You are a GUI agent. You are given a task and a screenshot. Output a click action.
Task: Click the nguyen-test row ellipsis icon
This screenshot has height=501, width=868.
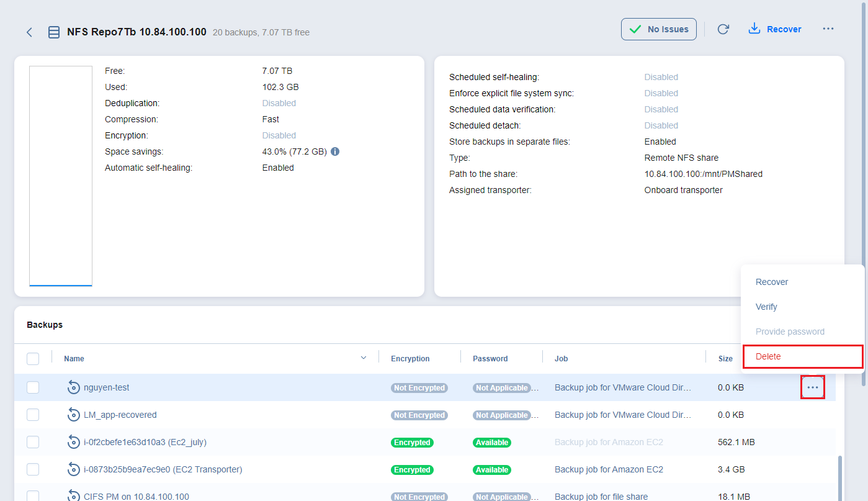pos(812,387)
